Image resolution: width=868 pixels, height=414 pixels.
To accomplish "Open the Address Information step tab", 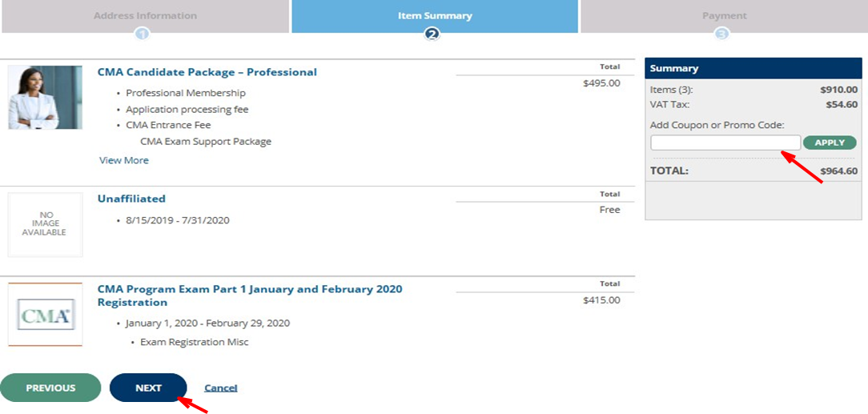I will click(x=145, y=15).
